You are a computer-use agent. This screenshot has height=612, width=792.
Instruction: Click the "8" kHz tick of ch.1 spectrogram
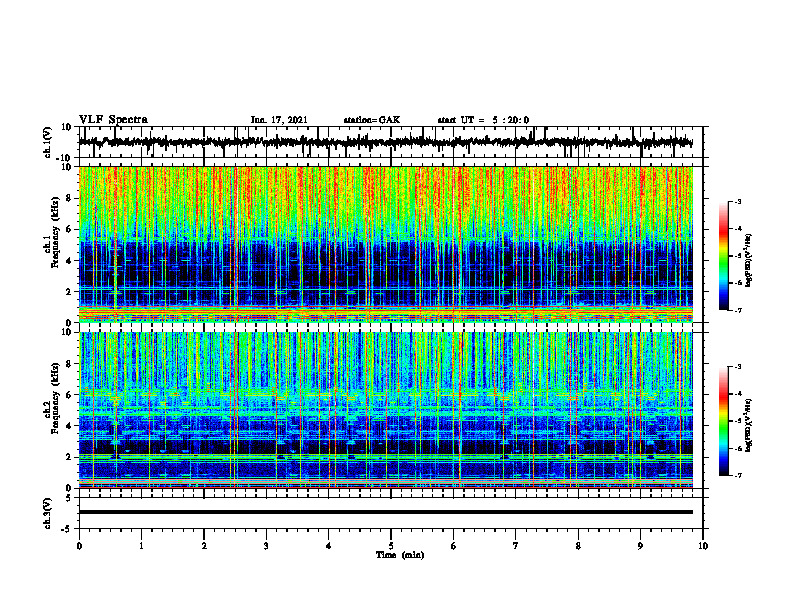[x=70, y=198]
